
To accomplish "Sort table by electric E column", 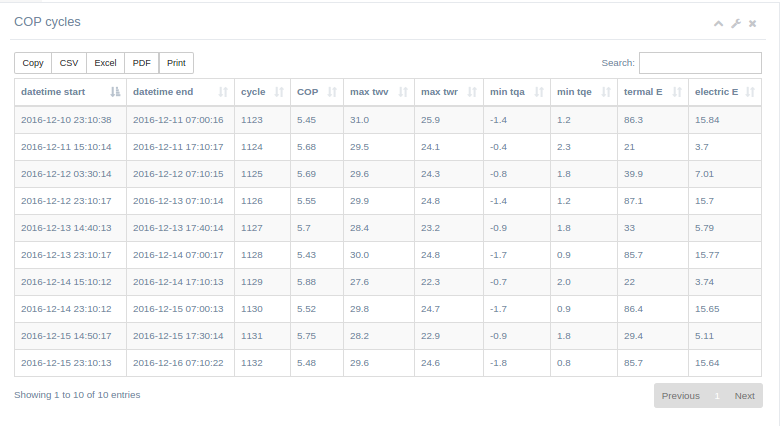I will click(725, 92).
